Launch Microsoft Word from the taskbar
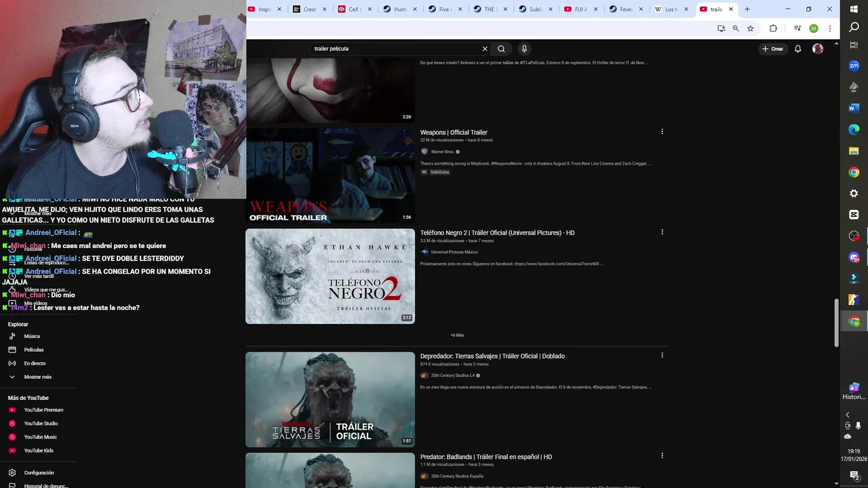 click(x=854, y=108)
